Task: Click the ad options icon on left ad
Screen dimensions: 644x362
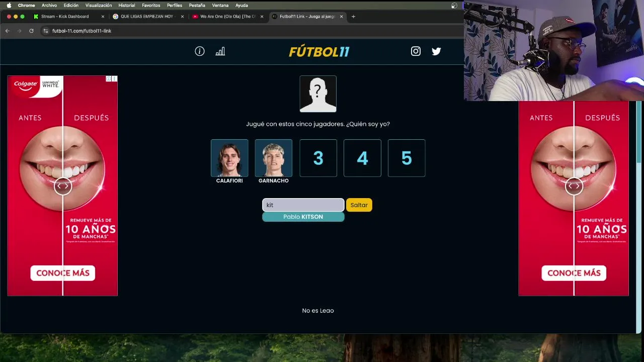Action: (114, 79)
